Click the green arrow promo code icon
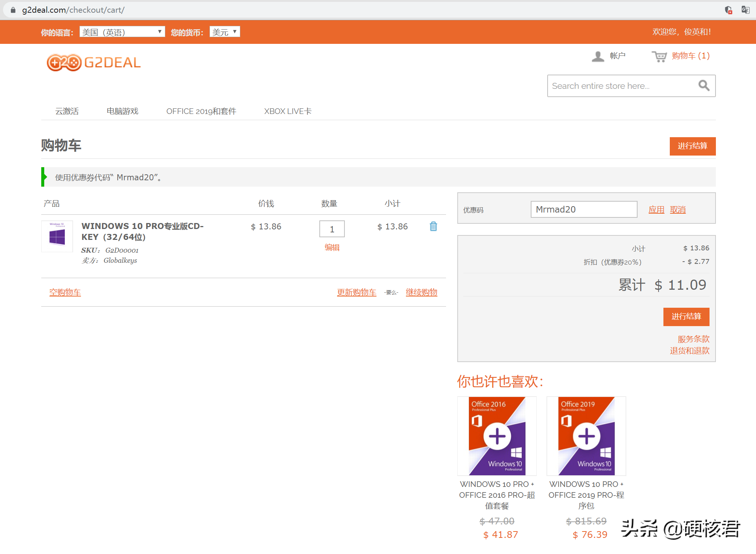This screenshot has width=756, height=554. [44, 178]
